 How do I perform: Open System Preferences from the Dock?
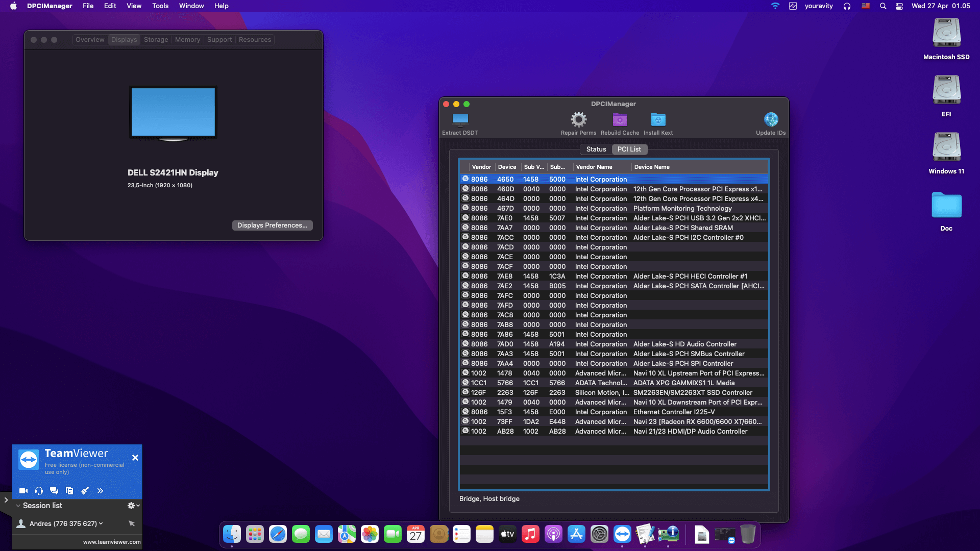[x=599, y=534]
